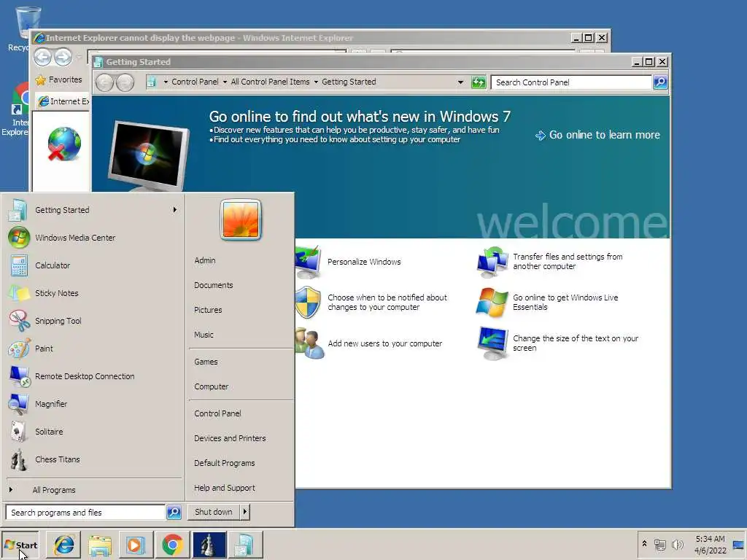This screenshot has height=560, width=747.
Task: Click the Action Center flag tray icon
Action: pyautogui.click(x=738, y=545)
